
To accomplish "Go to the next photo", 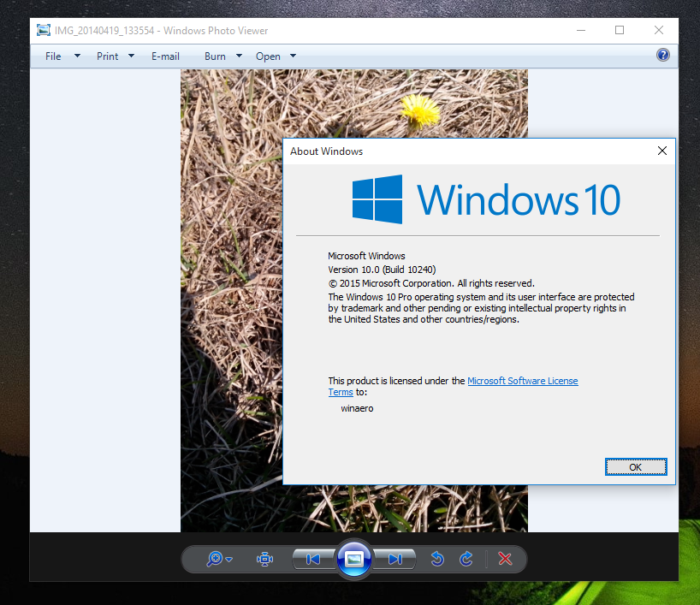I will point(395,559).
